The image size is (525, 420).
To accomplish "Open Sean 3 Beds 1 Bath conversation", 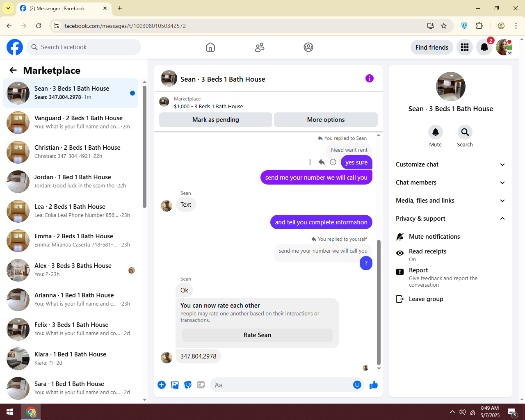I will click(x=71, y=93).
